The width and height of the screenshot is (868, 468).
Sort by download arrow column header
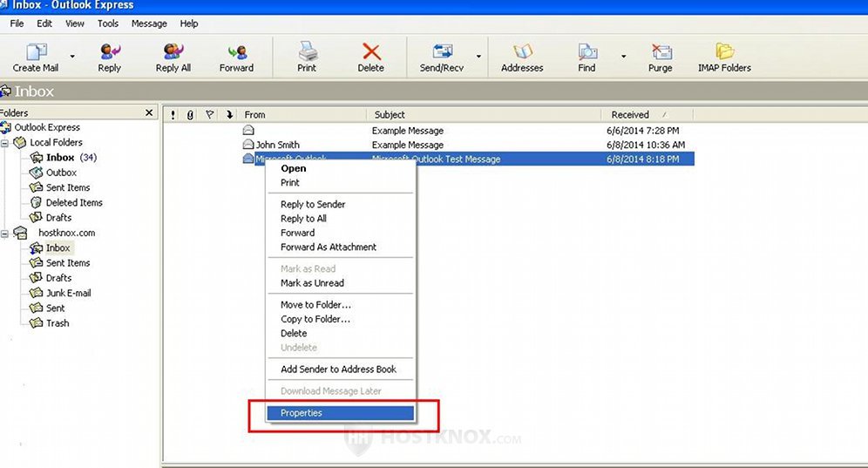[229, 115]
